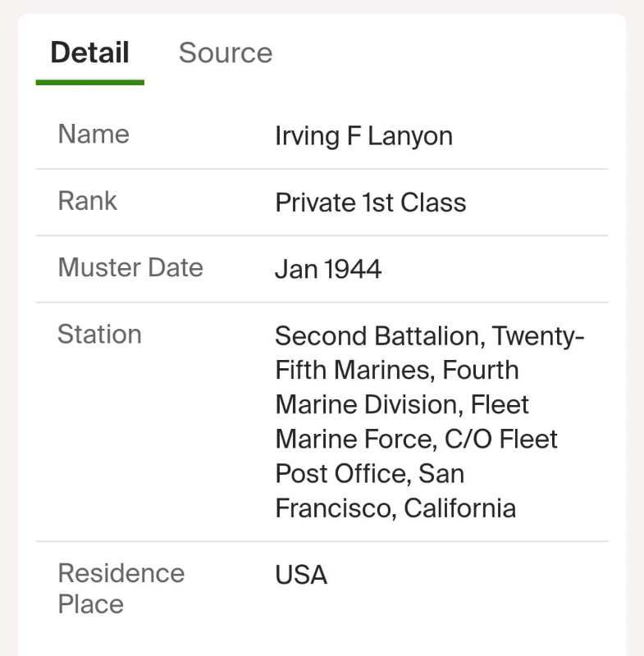The width and height of the screenshot is (644, 656).
Task: Switch to the Source tab
Action: point(226,52)
